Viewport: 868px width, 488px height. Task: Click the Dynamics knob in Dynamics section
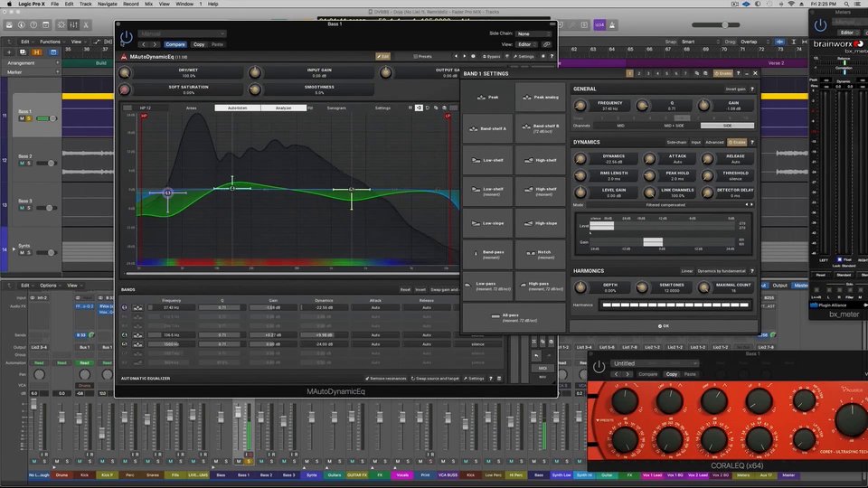(580, 159)
